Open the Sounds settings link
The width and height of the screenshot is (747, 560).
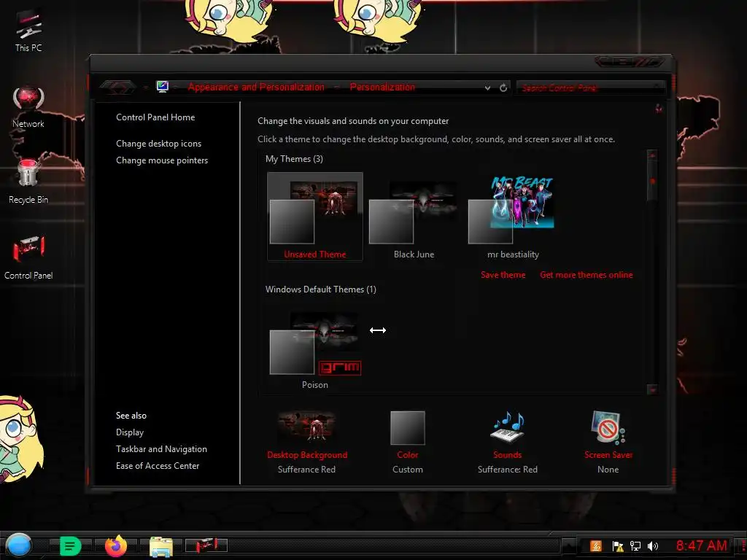[x=508, y=455]
